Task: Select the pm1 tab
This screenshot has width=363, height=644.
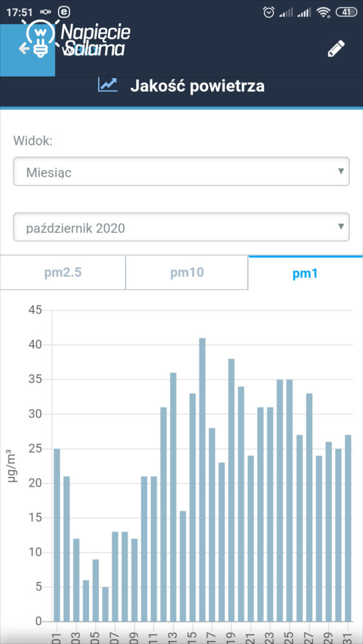Action: pyautogui.click(x=306, y=273)
